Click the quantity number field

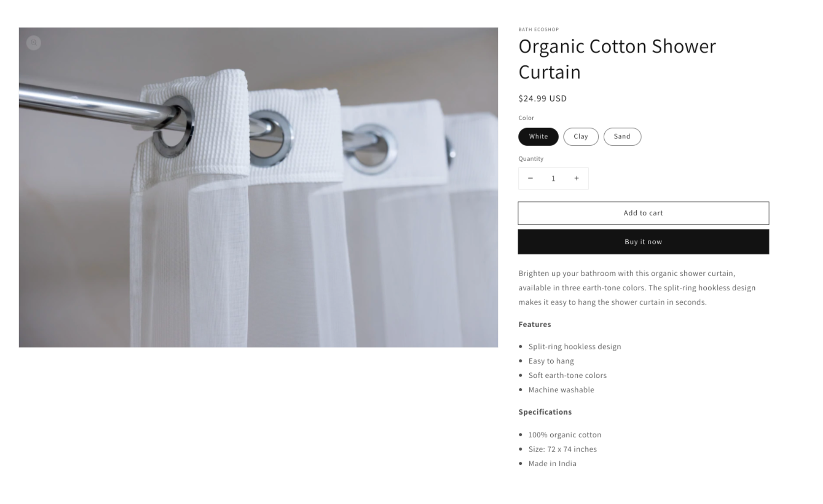553,178
